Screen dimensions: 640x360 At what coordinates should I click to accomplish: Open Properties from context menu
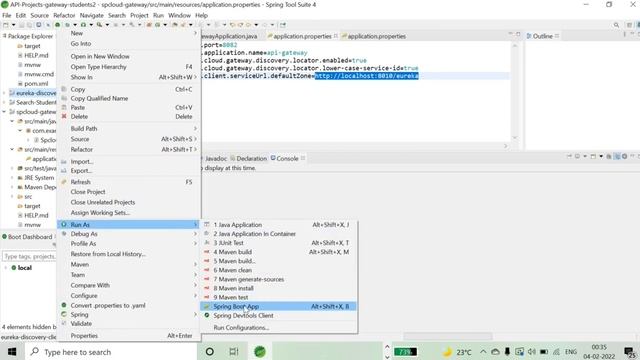pos(129,336)
